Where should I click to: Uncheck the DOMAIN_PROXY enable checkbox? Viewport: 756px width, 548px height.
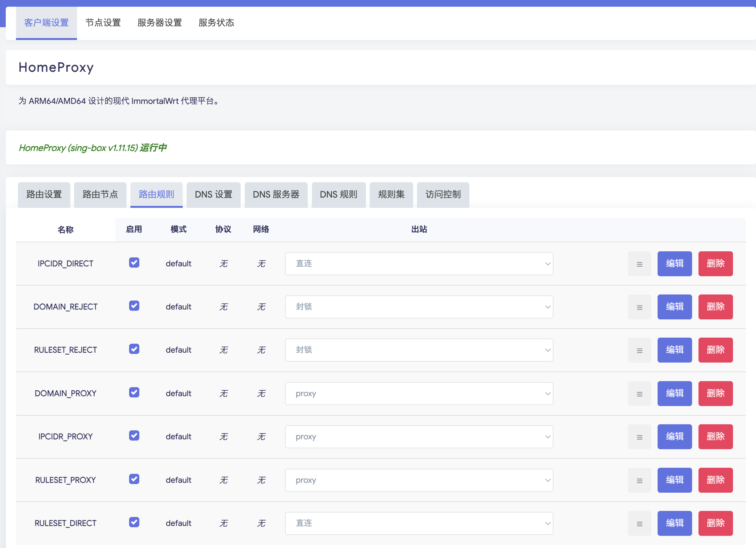pos(134,393)
